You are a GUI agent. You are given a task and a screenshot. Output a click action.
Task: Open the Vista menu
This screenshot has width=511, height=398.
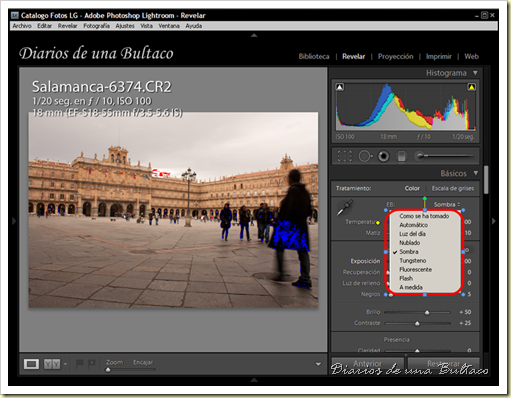tap(146, 26)
